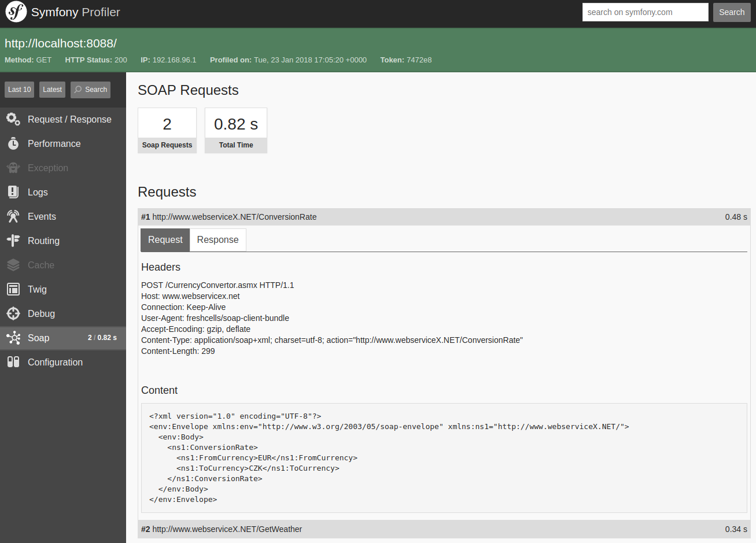Click the Performance stopwatch icon
The height and width of the screenshot is (543, 756).
(x=13, y=143)
